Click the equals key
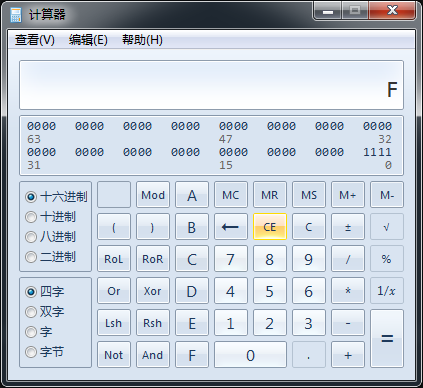423x388 pixels. [387, 339]
